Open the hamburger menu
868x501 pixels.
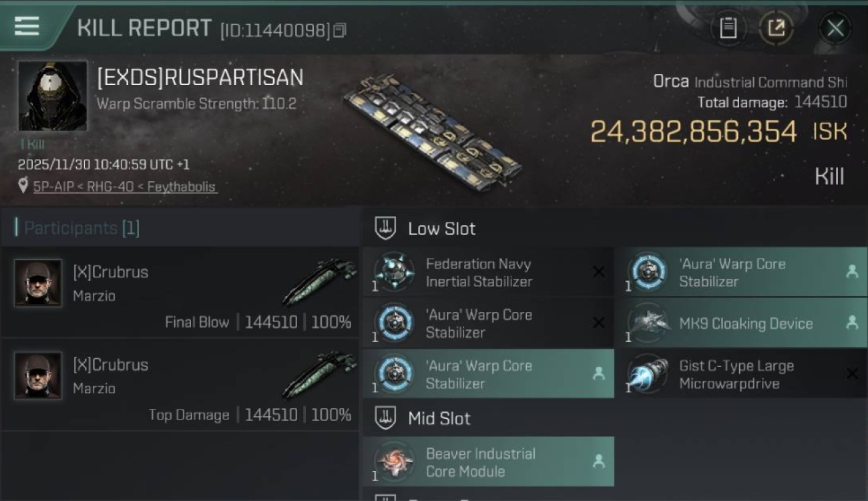click(27, 27)
